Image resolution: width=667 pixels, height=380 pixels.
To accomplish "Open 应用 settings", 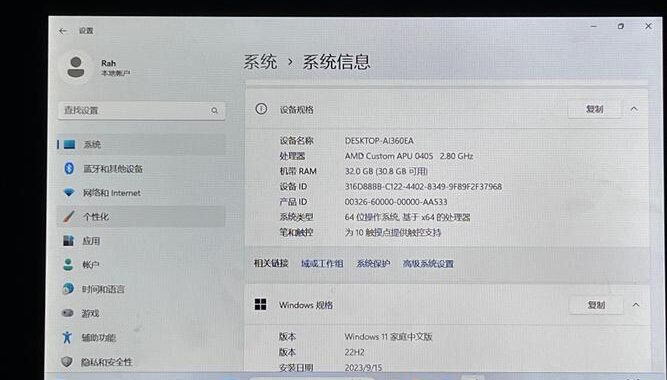I will (x=141, y=241).
